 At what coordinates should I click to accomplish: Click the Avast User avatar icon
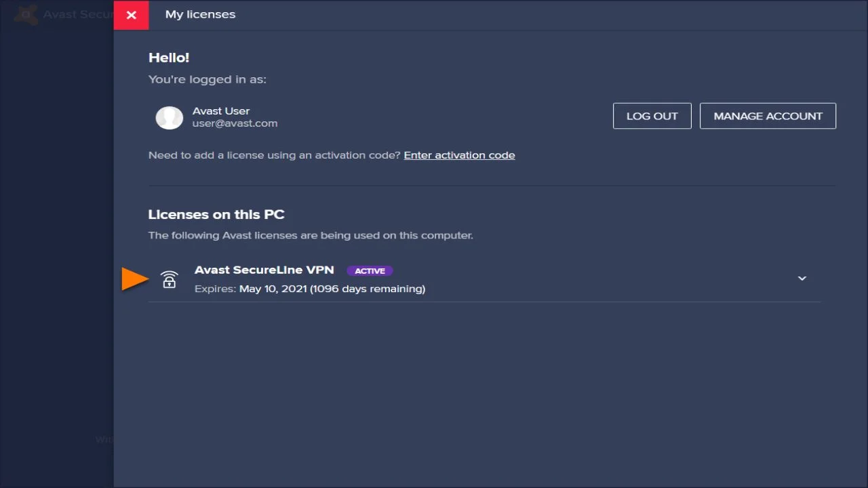click(169, 117)
